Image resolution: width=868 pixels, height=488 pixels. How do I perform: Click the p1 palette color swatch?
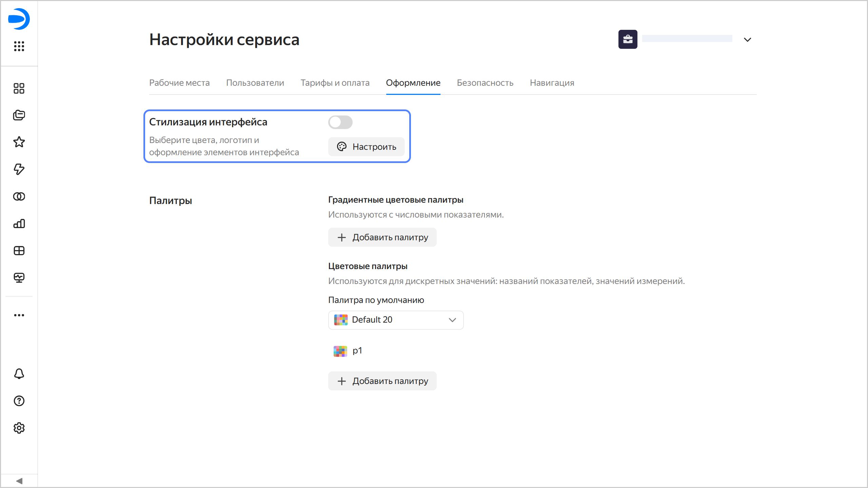pos(340,351)
